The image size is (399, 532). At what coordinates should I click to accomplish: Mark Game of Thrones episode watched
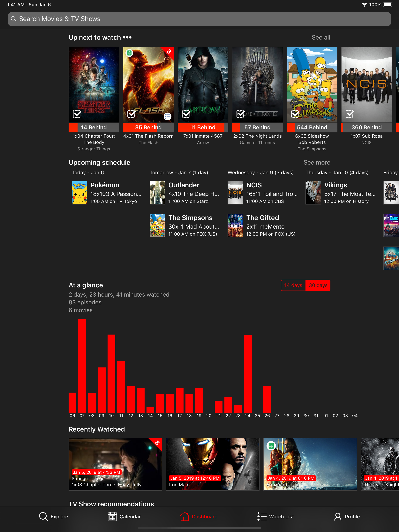(x=240, y=114)
